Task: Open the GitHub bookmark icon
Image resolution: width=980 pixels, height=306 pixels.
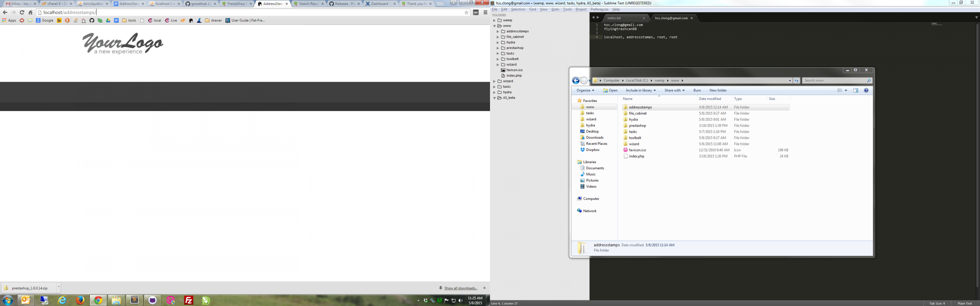Action: coord(92,20)
